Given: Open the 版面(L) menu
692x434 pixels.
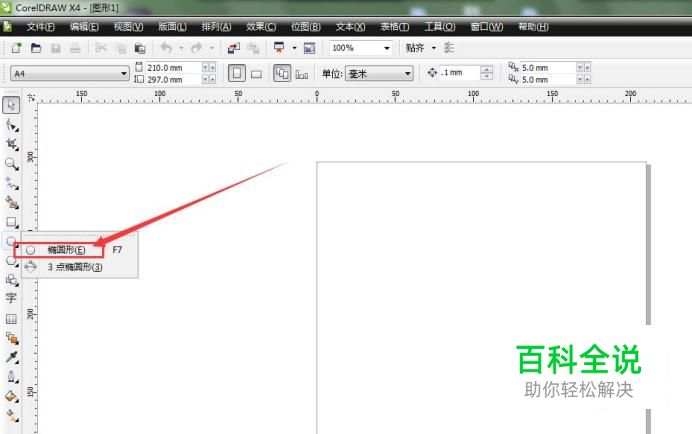Looking at the screenshot, I should 173,27.
